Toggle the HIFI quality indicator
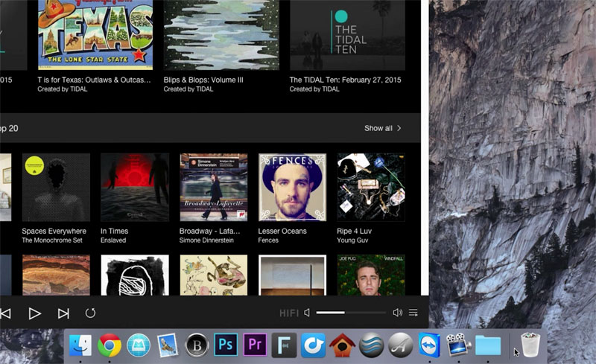This screenshot has width=596, height=364. pos(289,313)
